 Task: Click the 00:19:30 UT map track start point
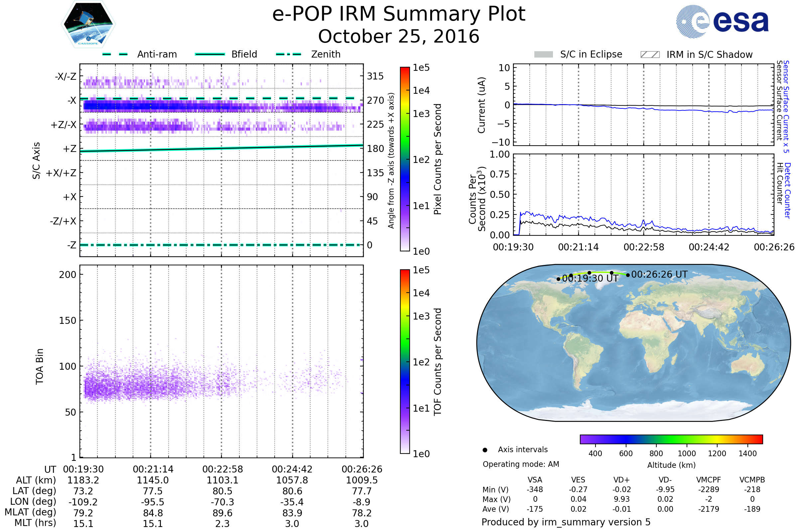pos(559,279)
